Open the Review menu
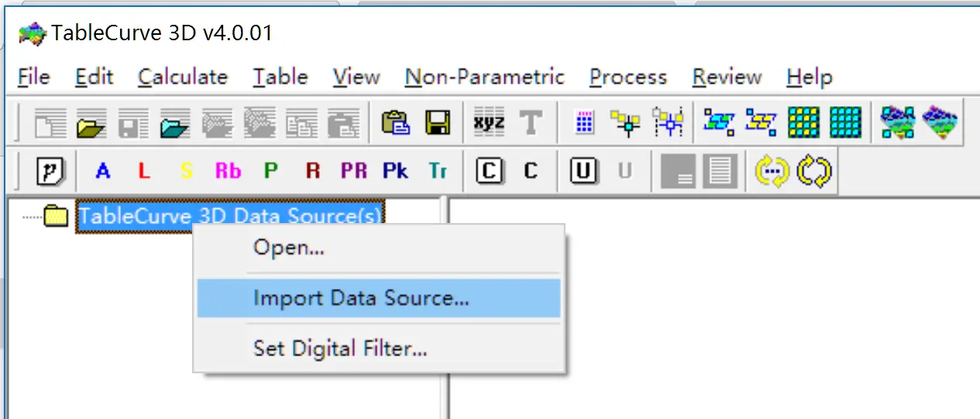Image resolution: width=980 pixels, height=419 pixels. [727, 77]
